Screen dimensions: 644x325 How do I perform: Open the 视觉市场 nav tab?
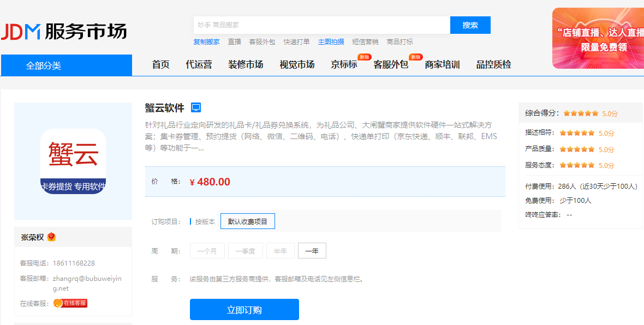[x=297, y=64]
